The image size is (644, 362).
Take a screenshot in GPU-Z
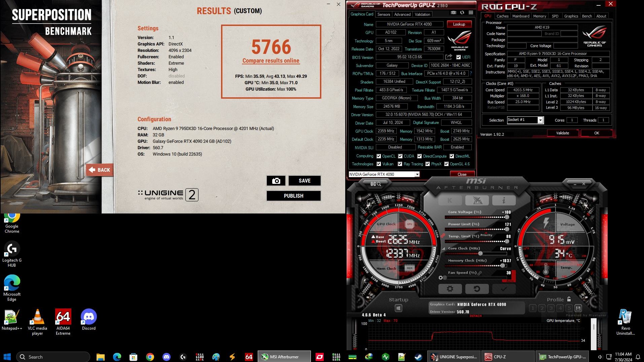pyautogui.click(x=454, y=12)
